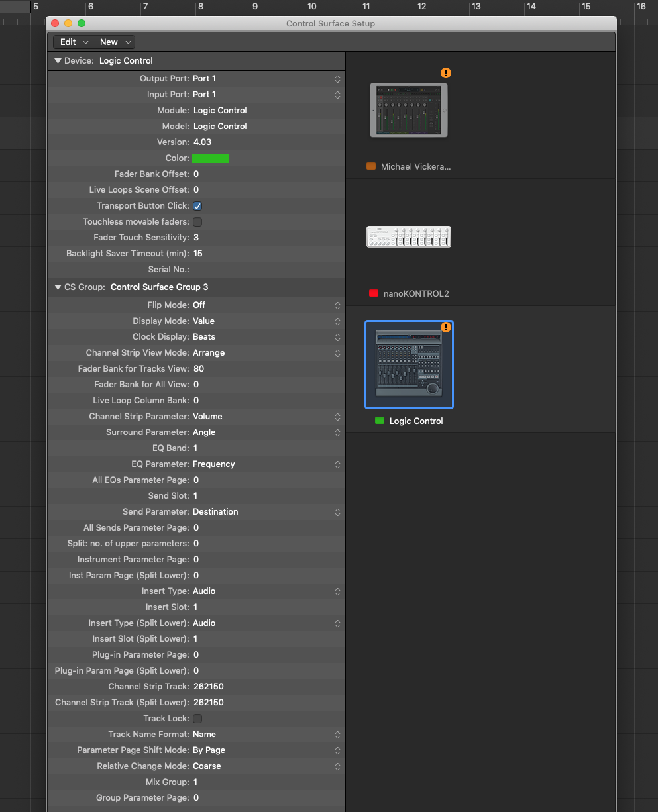Viewport: 658px width, 812px height.
Task: Select the Logic Control device thumbnail
Action: pyautogui.click(x=409, y=364)
